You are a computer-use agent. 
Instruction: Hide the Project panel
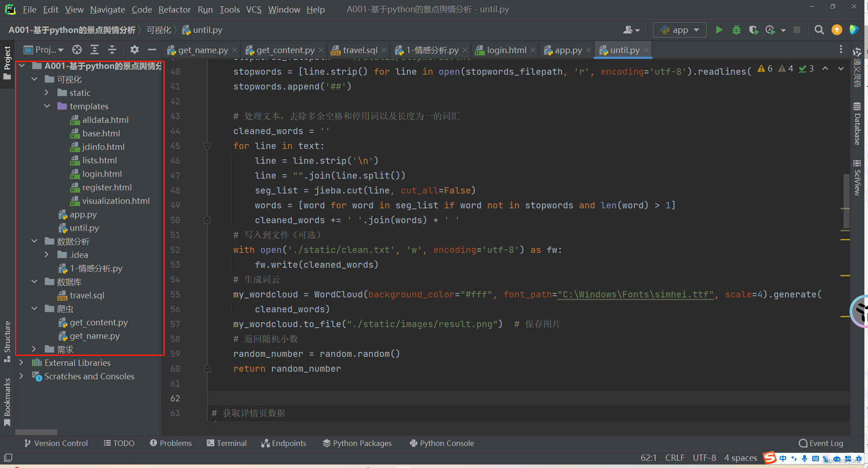(152, 49)
